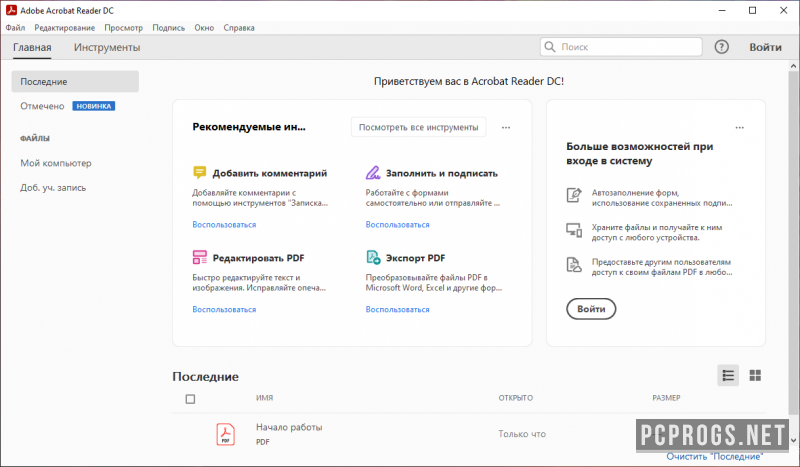Open the Просмотр menu
This screenshot has width=800, height=467.
(x=123, y=28)
